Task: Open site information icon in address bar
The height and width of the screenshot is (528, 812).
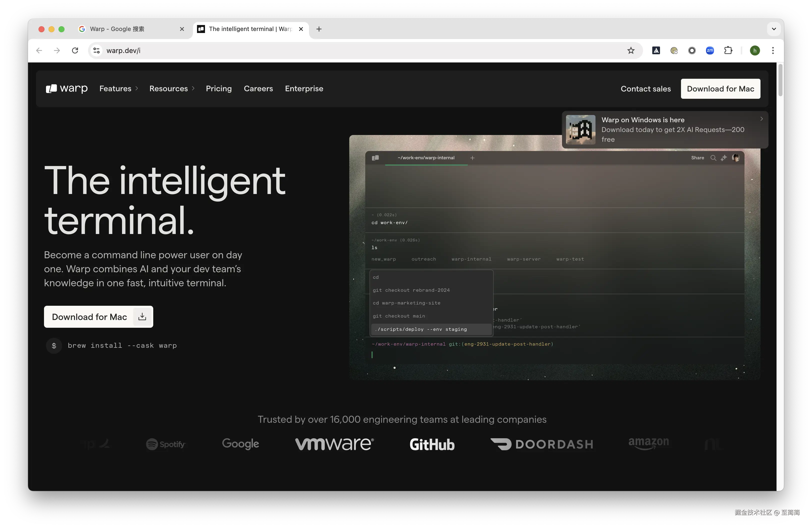Action: (96, 50)
